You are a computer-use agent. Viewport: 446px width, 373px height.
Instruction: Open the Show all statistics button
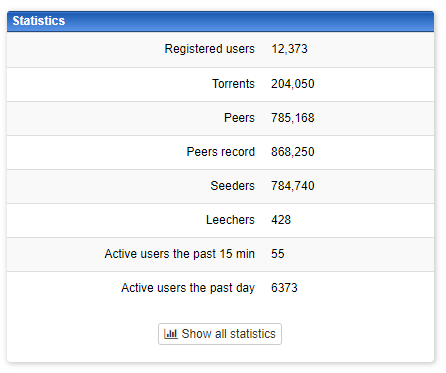[x=220, y=334]
